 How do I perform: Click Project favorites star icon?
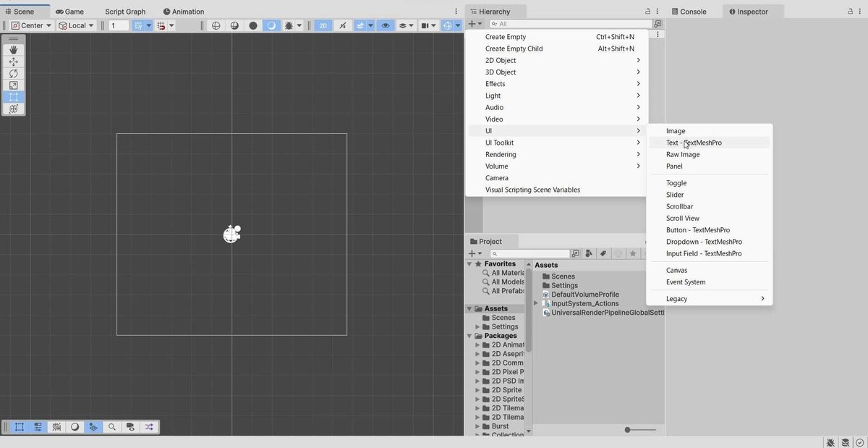[633, 253]
